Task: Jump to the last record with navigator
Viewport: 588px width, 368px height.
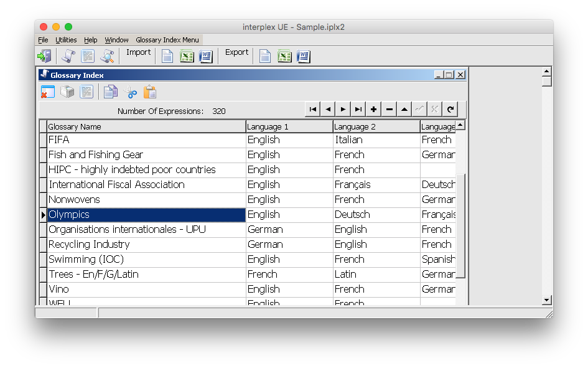Action: [358, 108]
